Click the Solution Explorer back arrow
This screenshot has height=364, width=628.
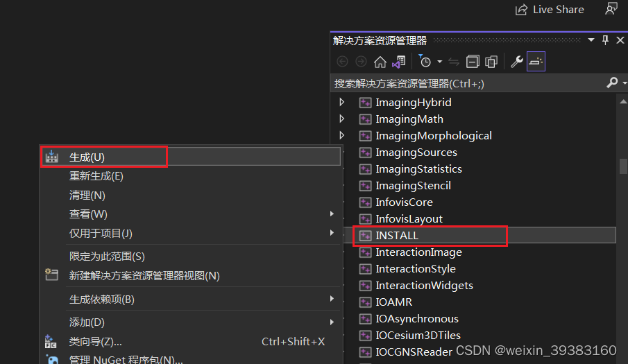(342, 62)
